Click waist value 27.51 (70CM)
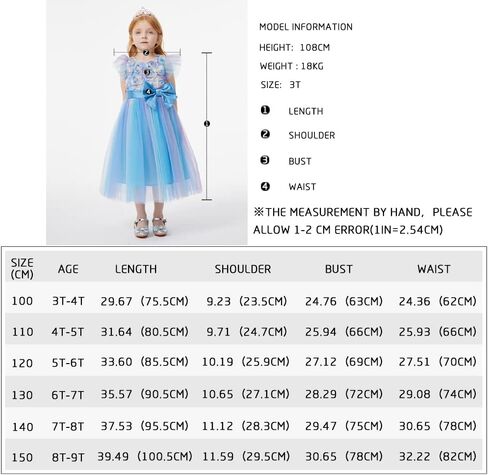This screenshot has height=475, width=488. 438,362
